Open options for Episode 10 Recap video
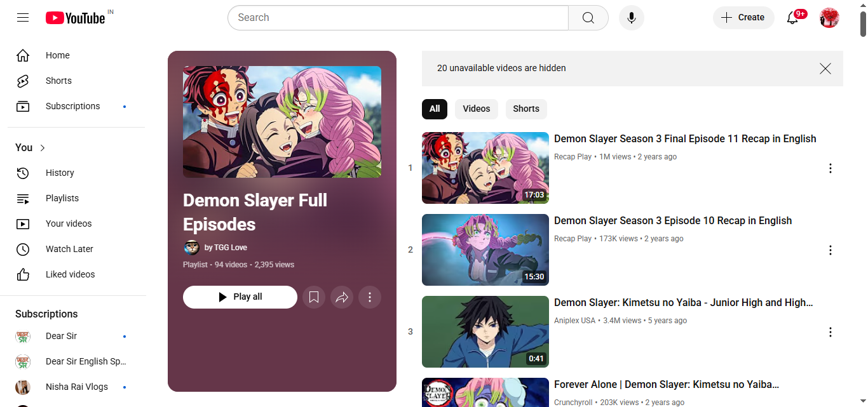Screen dimensions: 868x407 point(830,250)
